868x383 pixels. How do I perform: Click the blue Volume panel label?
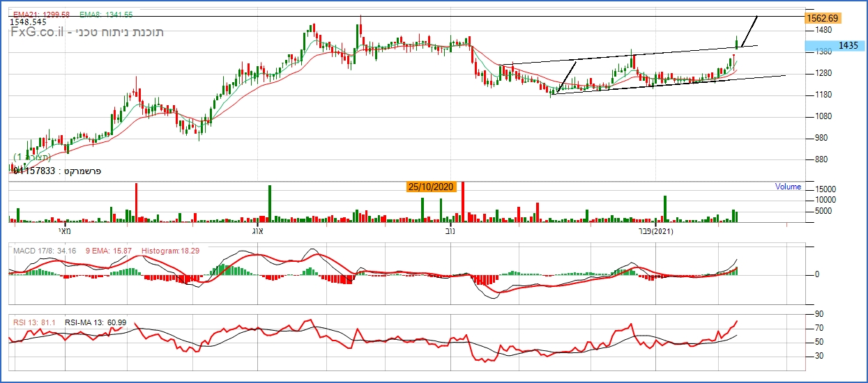coord(788,187)
